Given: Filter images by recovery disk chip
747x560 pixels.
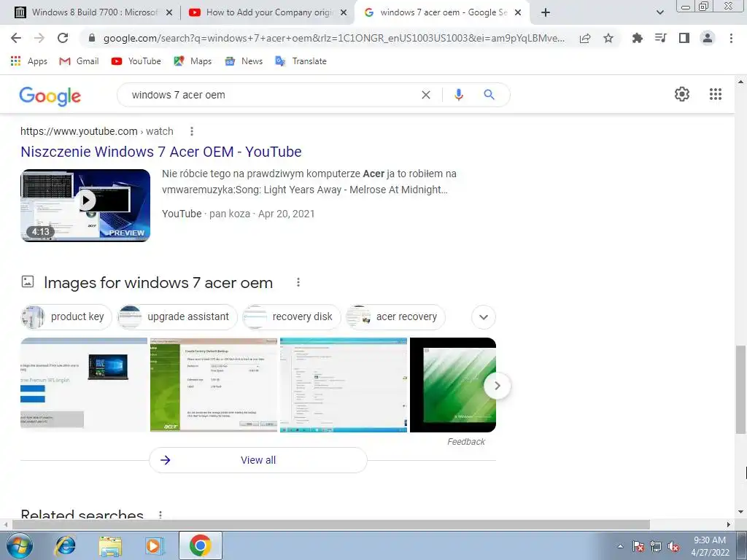Looking at the screenshot, I should [x=292, y=316].
